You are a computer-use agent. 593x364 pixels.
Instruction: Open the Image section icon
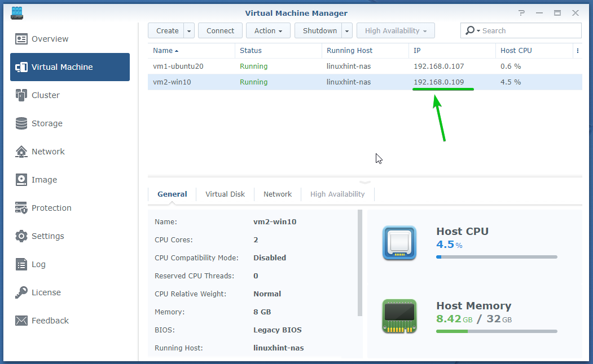click(x=21, y=180)
